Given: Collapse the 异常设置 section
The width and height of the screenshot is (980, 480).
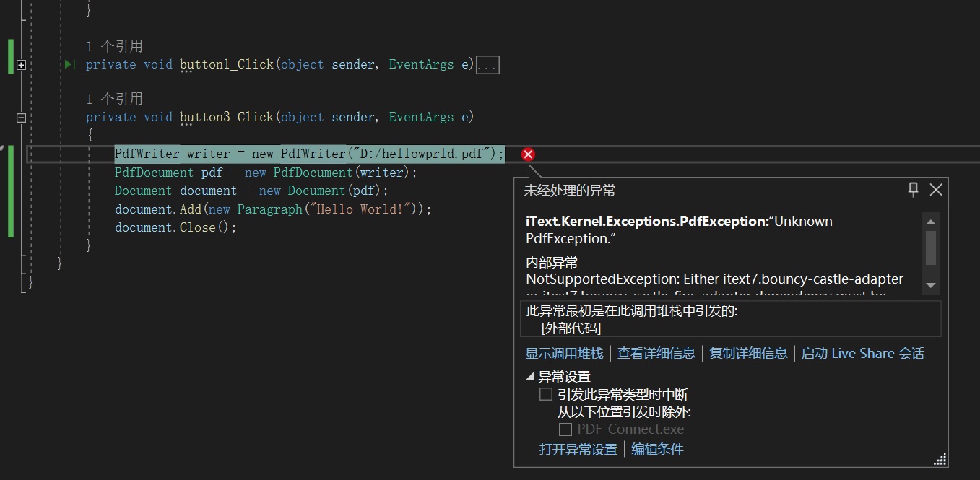Looking at the screenshot, I should click(x=531, y=377).
